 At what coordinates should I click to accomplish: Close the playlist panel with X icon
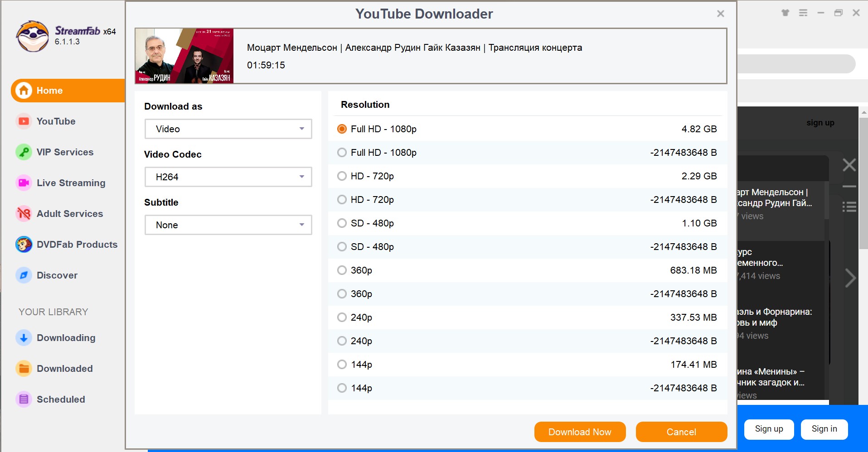pyautogui.click(x=849, y=165)
